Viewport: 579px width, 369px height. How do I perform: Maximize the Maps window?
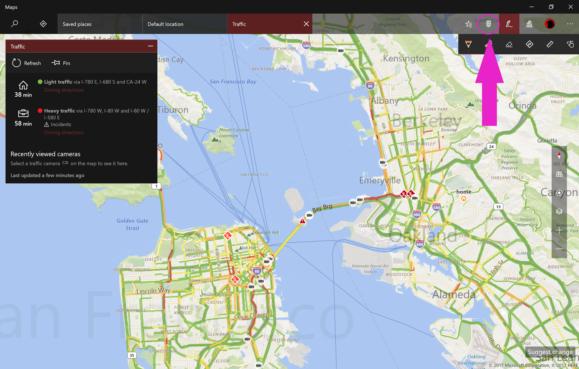pos(551,7)
